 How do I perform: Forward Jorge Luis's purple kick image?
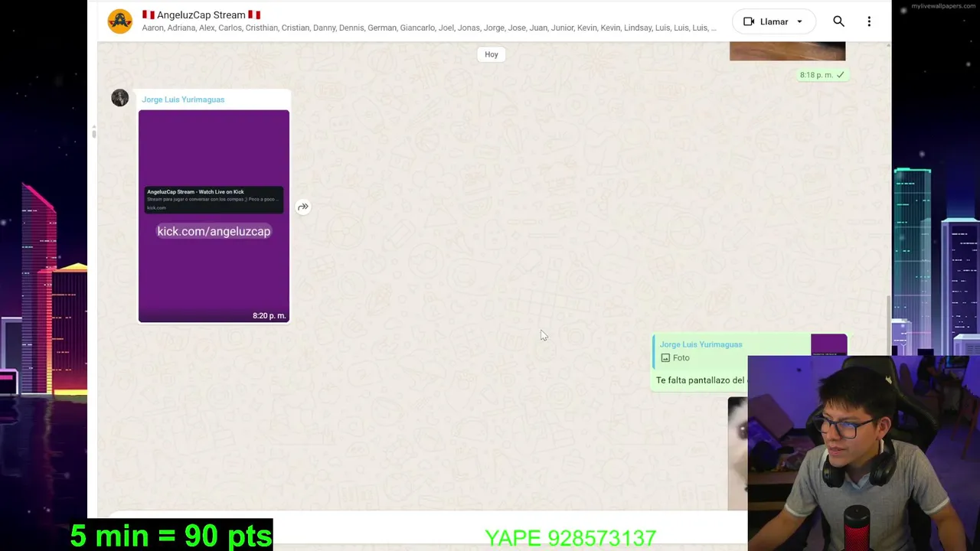coord(303,207)
